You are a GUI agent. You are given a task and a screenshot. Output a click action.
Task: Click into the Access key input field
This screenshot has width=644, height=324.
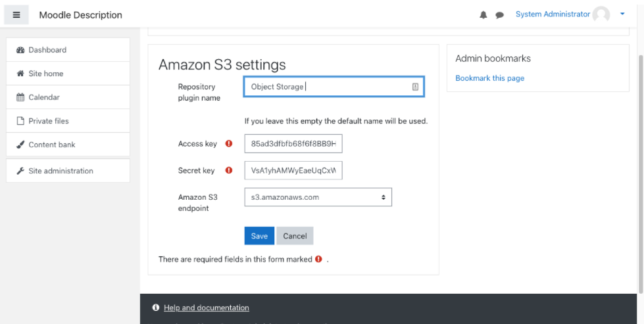[x=293, y=144]
